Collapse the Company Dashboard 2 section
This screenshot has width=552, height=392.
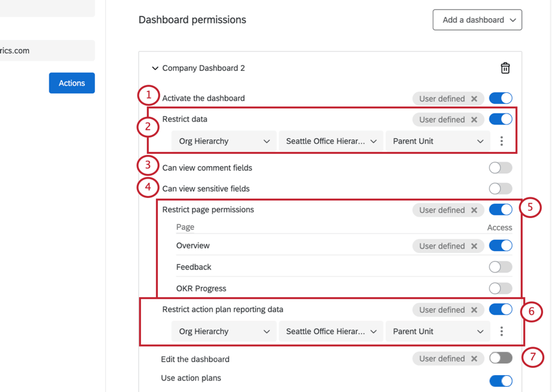click(155, 67)
